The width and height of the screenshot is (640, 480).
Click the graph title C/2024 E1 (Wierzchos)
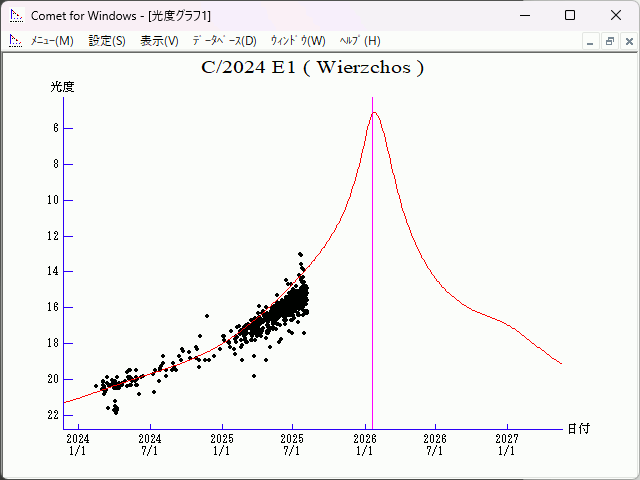pos(313,68)
